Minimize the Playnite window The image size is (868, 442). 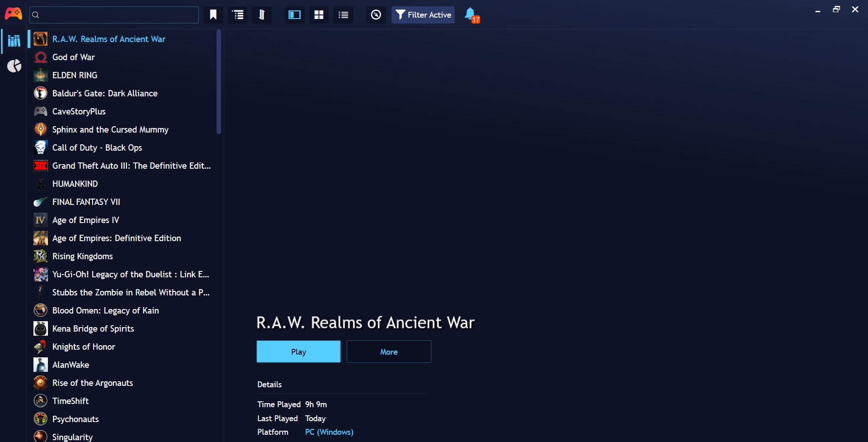click(818, 10)
